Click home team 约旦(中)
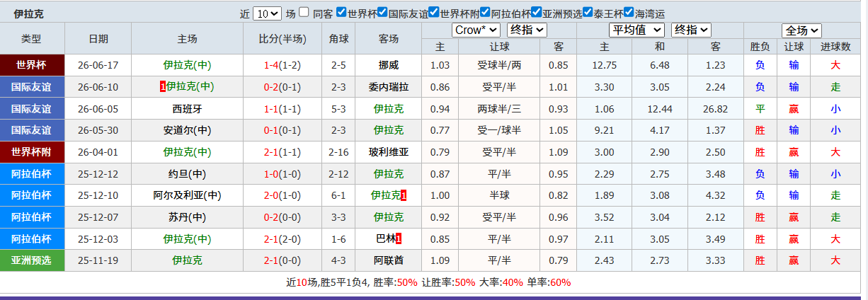The image size is (868, 300). tap(187, 174)
